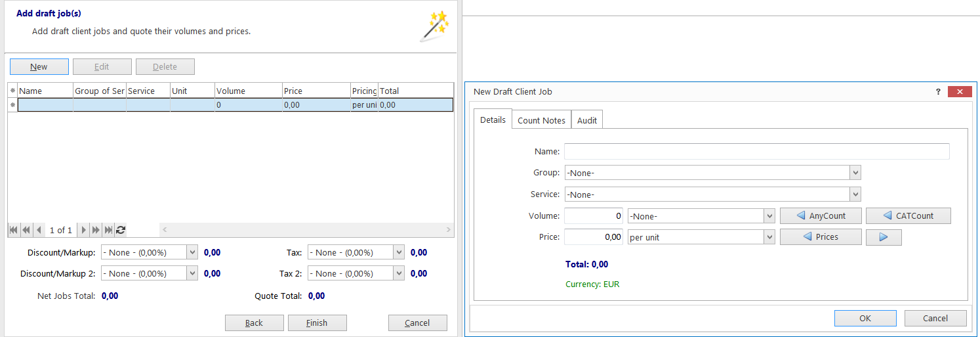Click the per unit cell in grid row
Image resolution: width=980 pixels, height=337 pixels.
pos(365,104)
